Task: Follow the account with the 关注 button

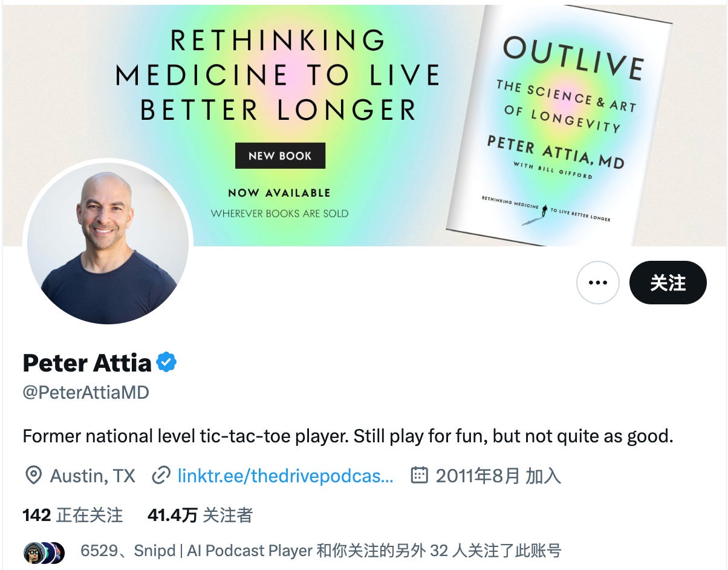Action: 668,283
